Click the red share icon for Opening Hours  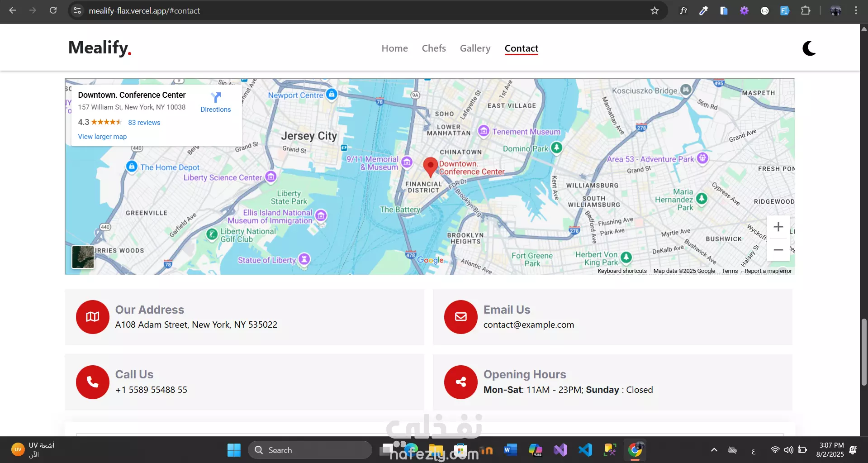461,382
